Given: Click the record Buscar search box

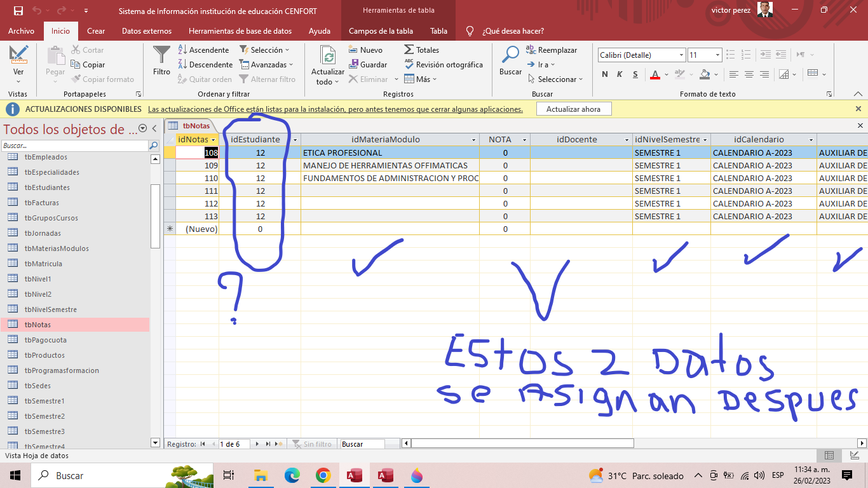Looking at the screenshot, I should point(362,444).
